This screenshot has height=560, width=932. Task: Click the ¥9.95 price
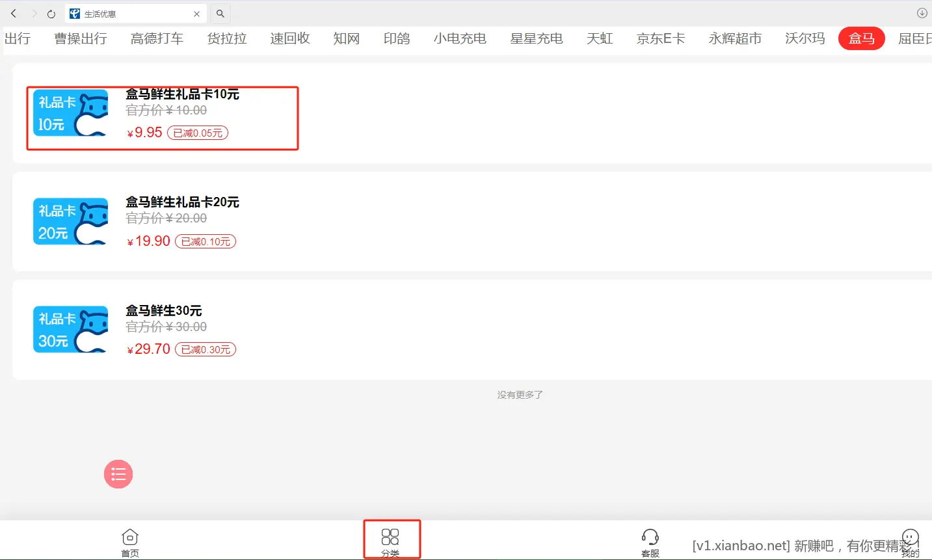(144, 133)
